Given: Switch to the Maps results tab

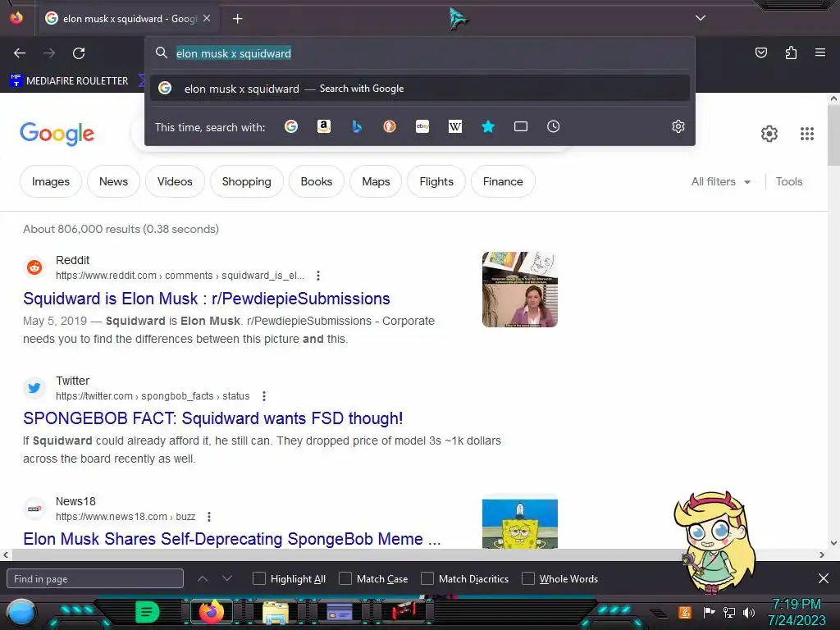Looking at the screenshot, I should [x=376, y=181].
